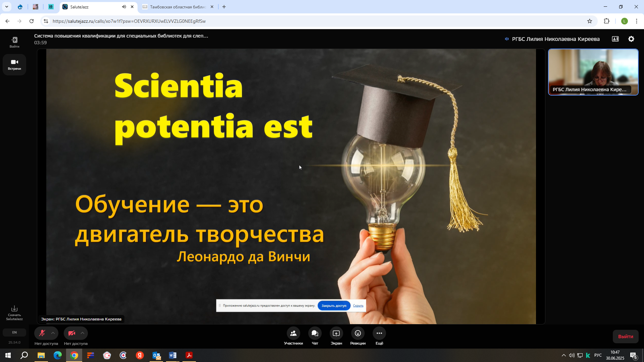The image size is (644, 362).
Task: Bookmark this page with star icon
Action: click(x=590, y=21)
